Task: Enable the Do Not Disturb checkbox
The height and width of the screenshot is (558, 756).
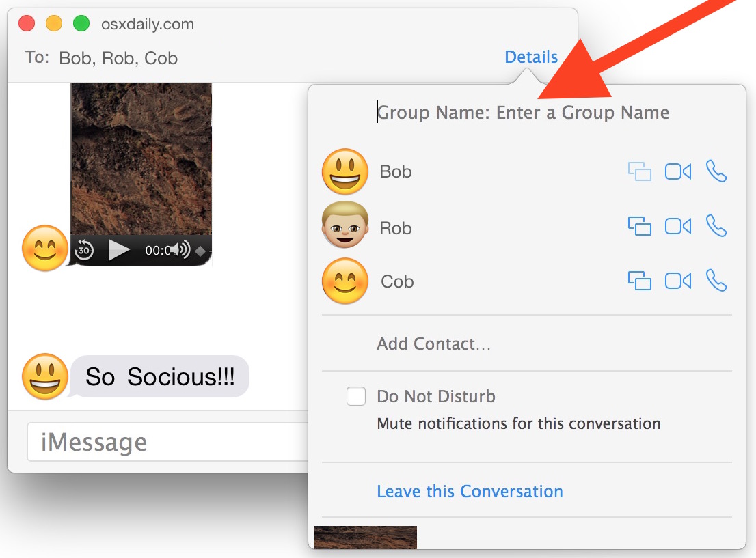Action: (356, 396)
